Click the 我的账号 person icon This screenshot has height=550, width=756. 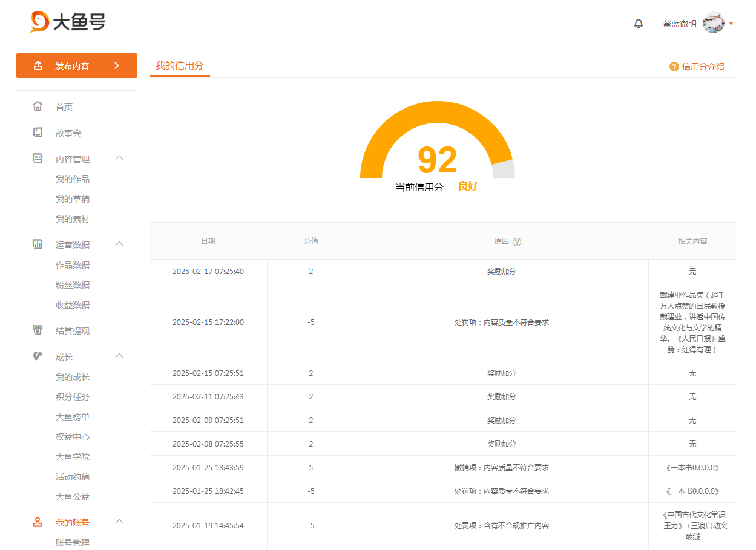tap(38, 522)
